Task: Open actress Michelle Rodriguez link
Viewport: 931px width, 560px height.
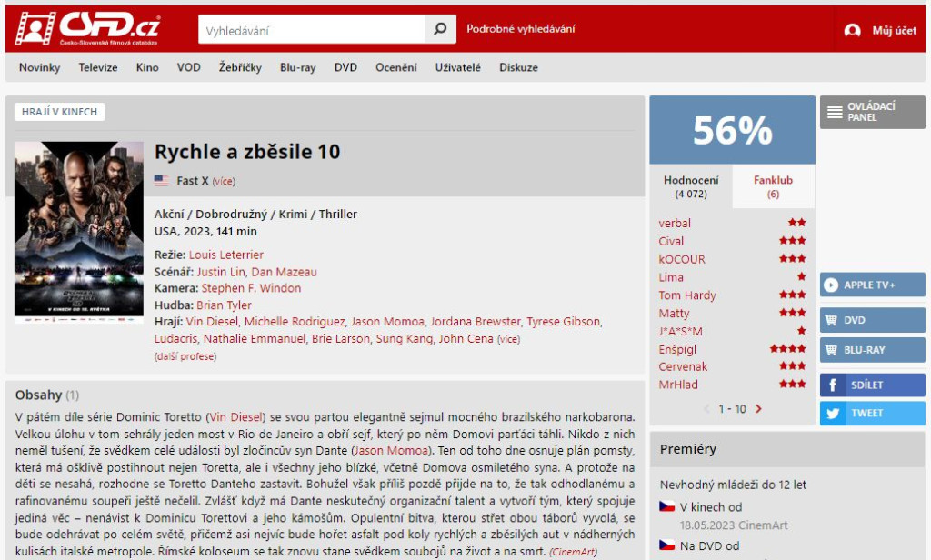Action: coord(295,321)
